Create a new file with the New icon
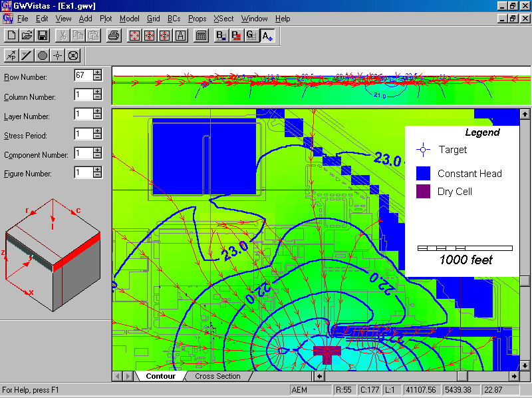This screenshot has width=532, height=398. 11,35
